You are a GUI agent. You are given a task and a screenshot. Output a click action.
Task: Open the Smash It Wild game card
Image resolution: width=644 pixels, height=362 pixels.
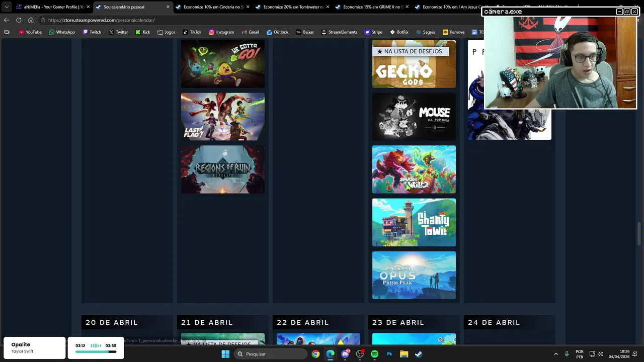[414, 169]
